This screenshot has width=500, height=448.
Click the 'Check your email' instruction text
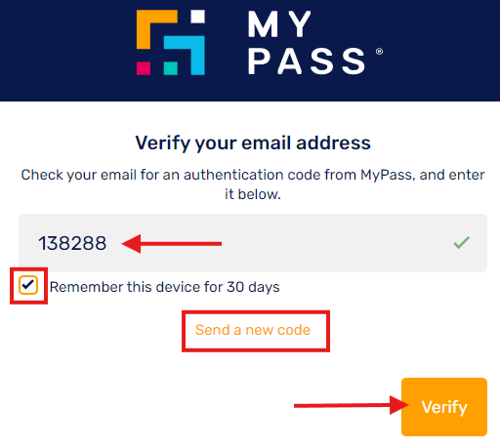tap(253, 184)
